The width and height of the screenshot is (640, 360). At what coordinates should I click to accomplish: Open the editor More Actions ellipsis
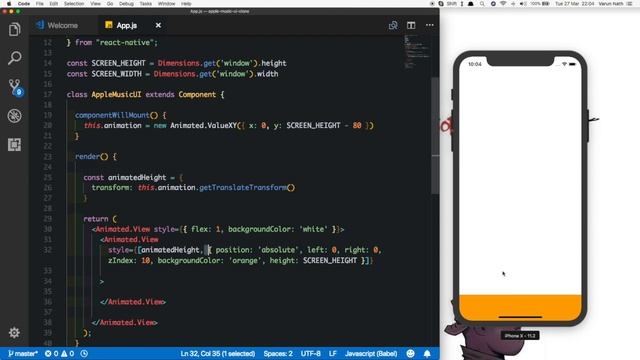click(x=429, y=25)
